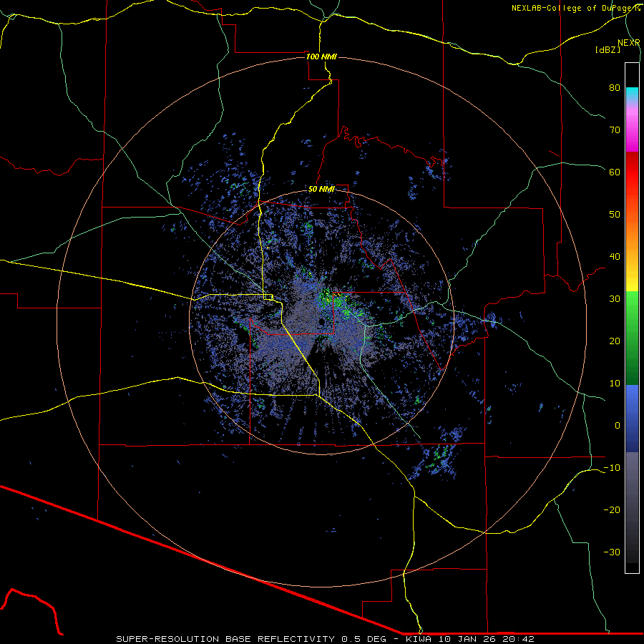Click the 20 value on dBZ scale

click(615, 341)
